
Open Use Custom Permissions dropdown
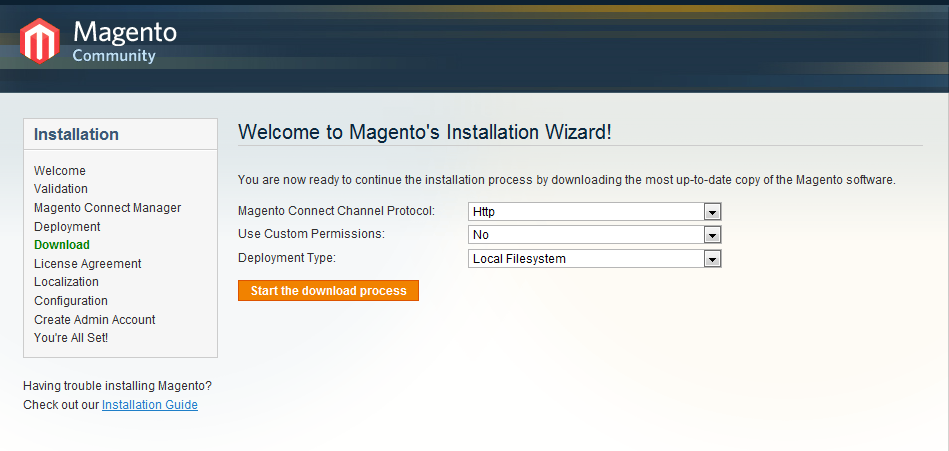(x=594, y=235)
